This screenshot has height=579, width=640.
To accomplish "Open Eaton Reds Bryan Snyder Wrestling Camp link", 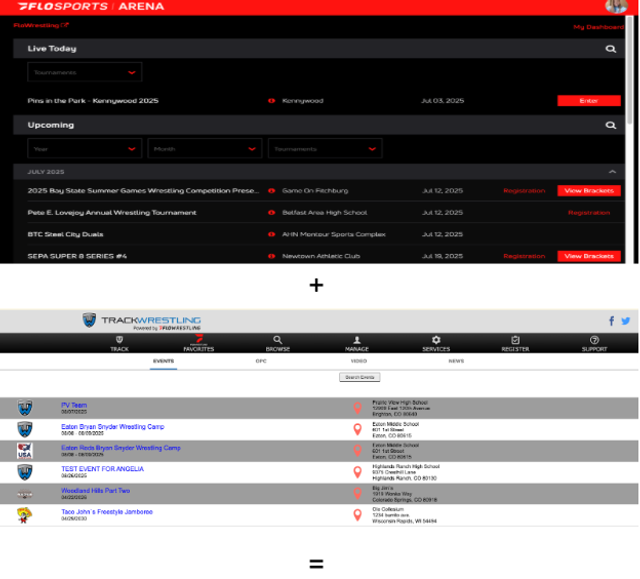I will pos(121,448).
